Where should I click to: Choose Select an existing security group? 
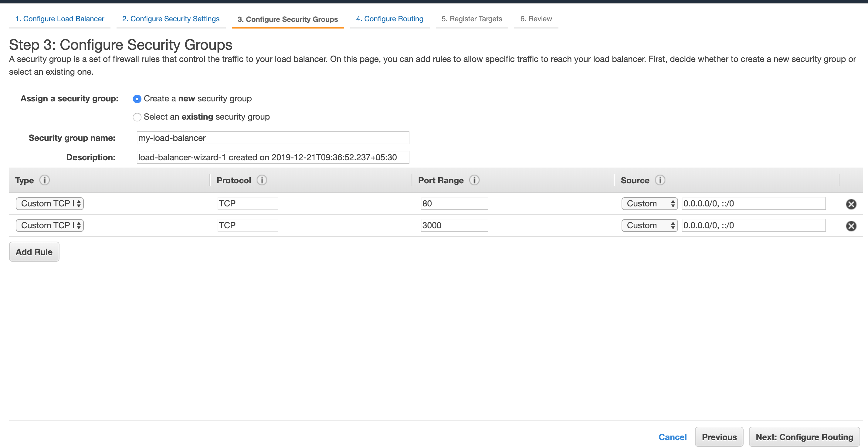click(x=137, y=117)
